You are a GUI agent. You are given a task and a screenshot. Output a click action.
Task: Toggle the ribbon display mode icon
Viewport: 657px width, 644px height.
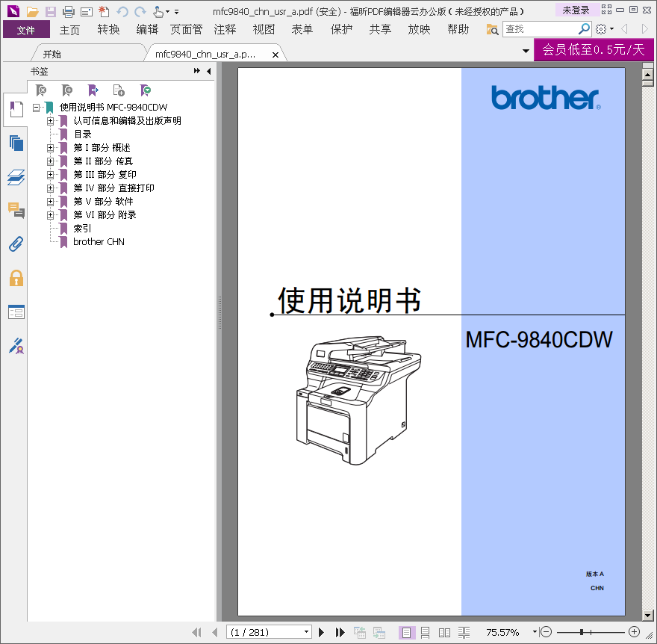(606, 9)
